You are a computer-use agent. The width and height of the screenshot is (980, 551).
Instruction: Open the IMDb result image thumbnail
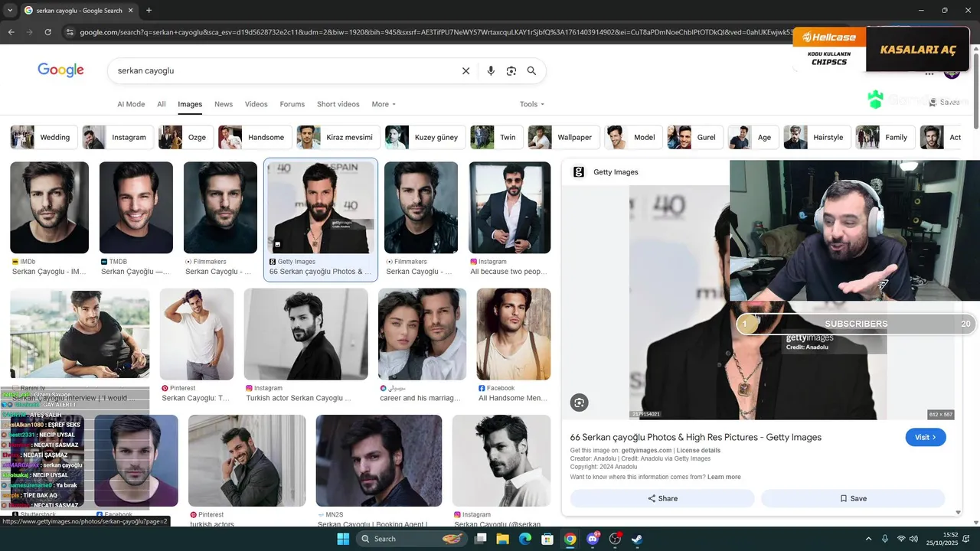coord(49,207)
